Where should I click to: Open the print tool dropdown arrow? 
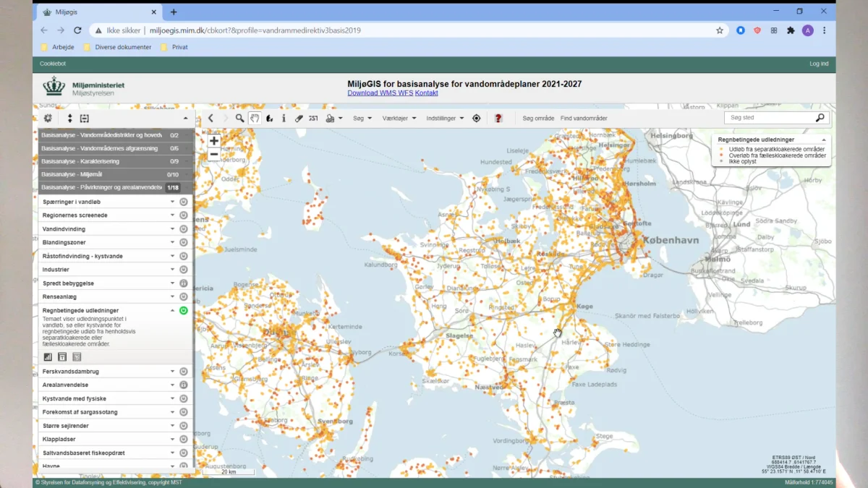(x=341, y=119)
